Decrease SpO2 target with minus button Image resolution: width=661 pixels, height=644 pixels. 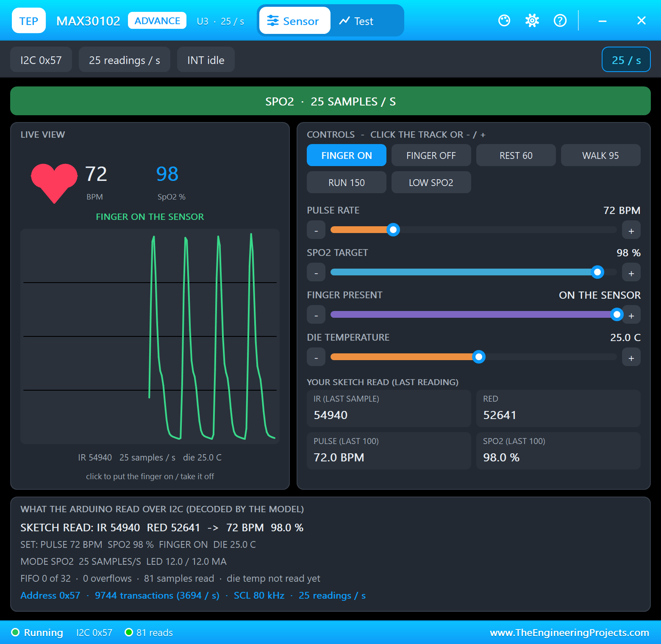coord(316,272)
